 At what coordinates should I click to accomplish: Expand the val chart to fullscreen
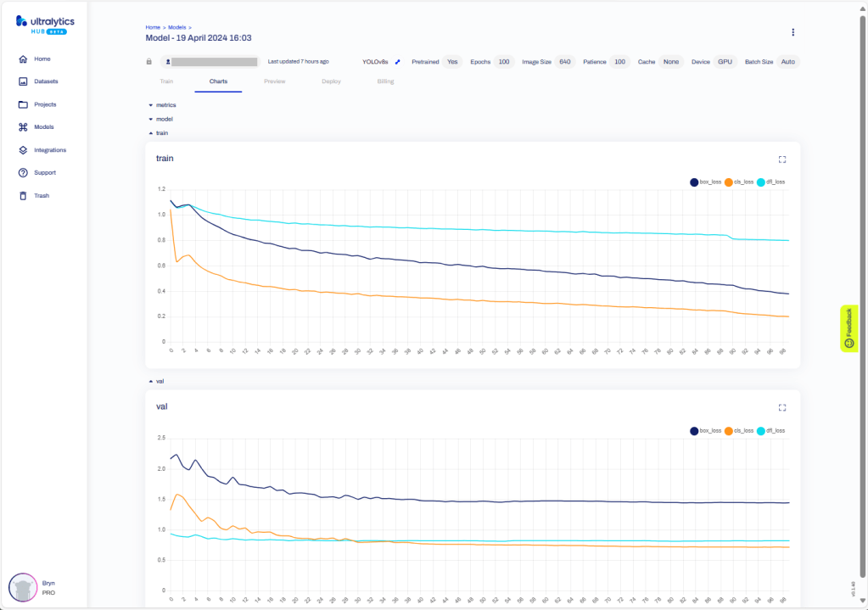pos(782,407)
